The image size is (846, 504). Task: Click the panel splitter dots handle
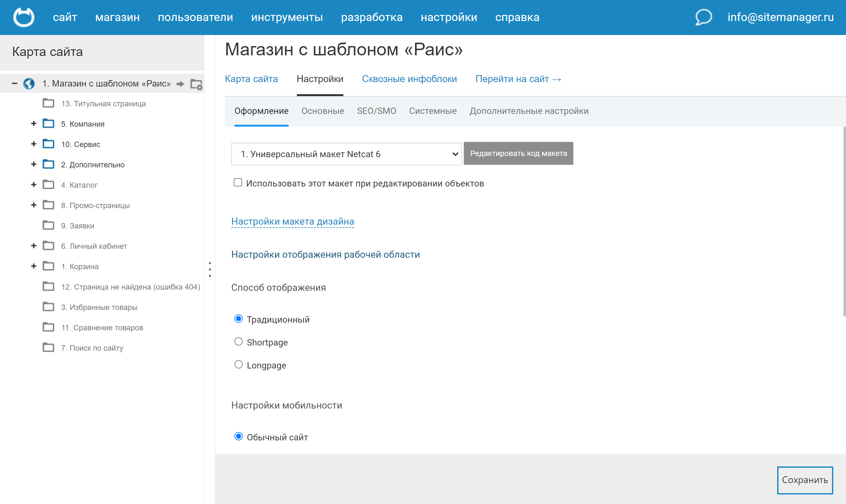[210, 269]
